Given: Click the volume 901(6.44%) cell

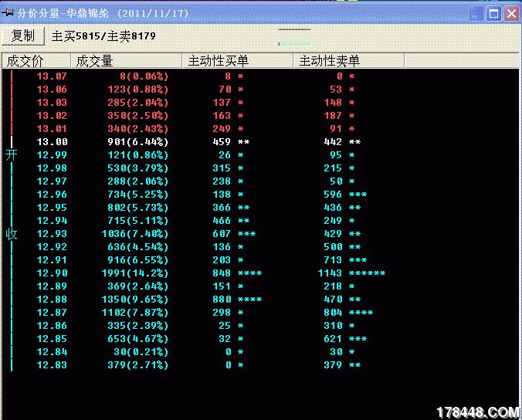Looking at the screenshot, I should click(138, 142).
